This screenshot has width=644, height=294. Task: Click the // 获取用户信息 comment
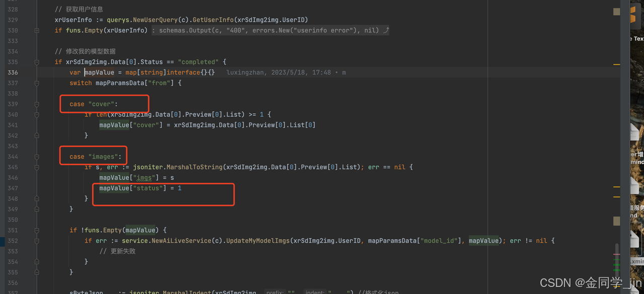tap(79, 9)
